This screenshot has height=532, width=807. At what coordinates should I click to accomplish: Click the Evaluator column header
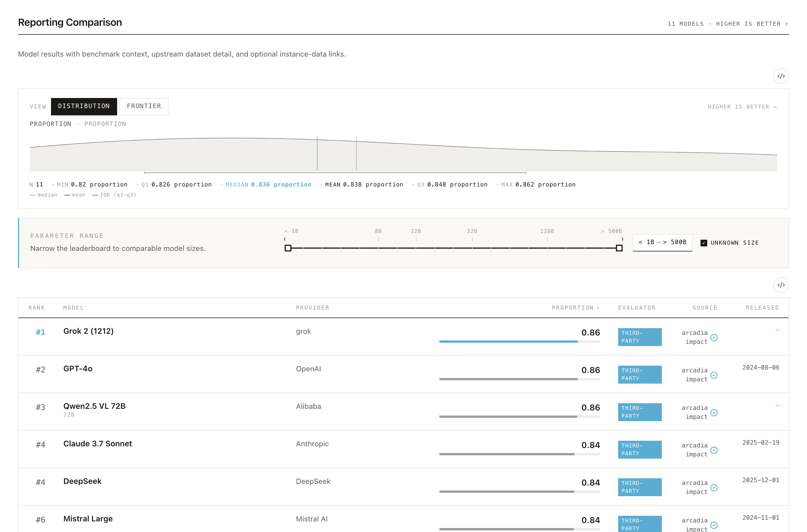click(637, 308)
